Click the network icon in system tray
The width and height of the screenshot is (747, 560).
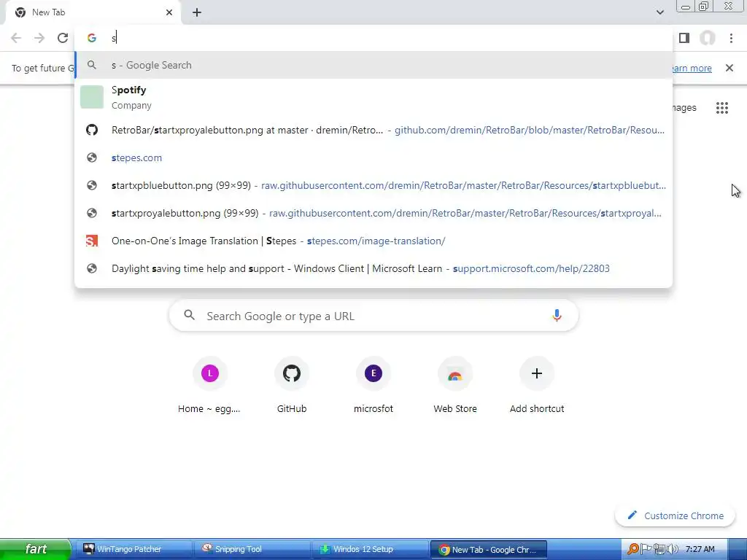coord(659,549)
